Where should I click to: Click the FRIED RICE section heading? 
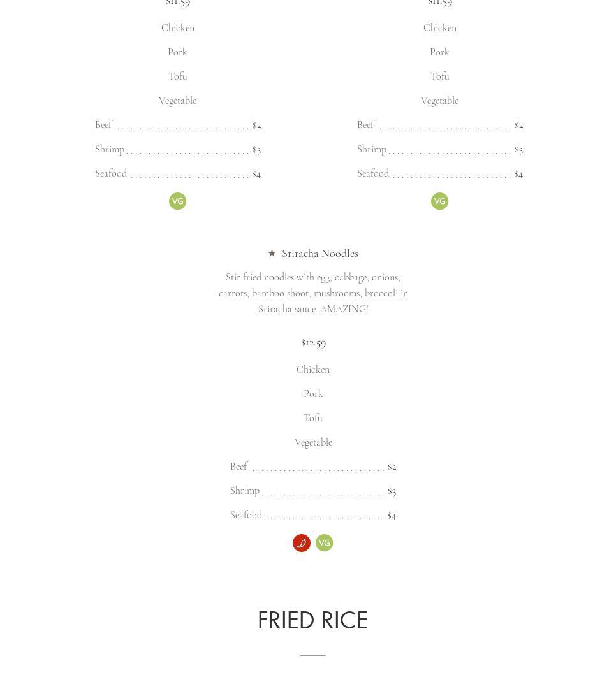point(313,620)
